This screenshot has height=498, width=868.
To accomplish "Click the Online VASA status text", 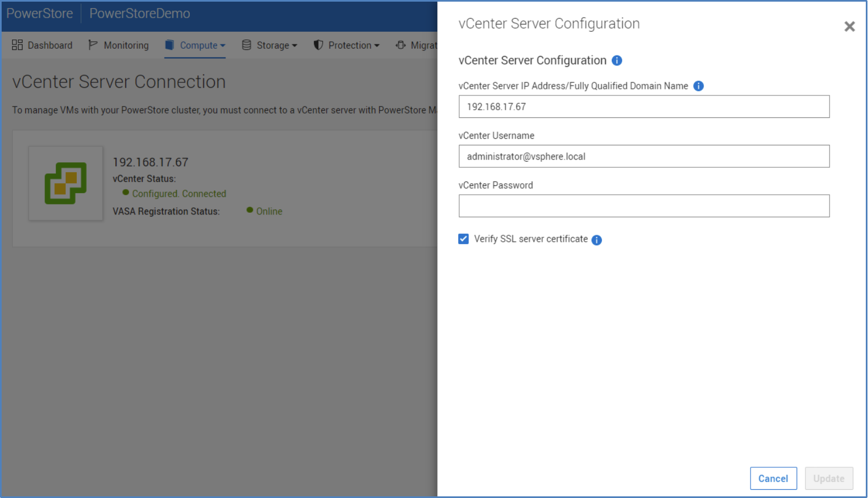I will pyautogui.click(x=269, y=211).
